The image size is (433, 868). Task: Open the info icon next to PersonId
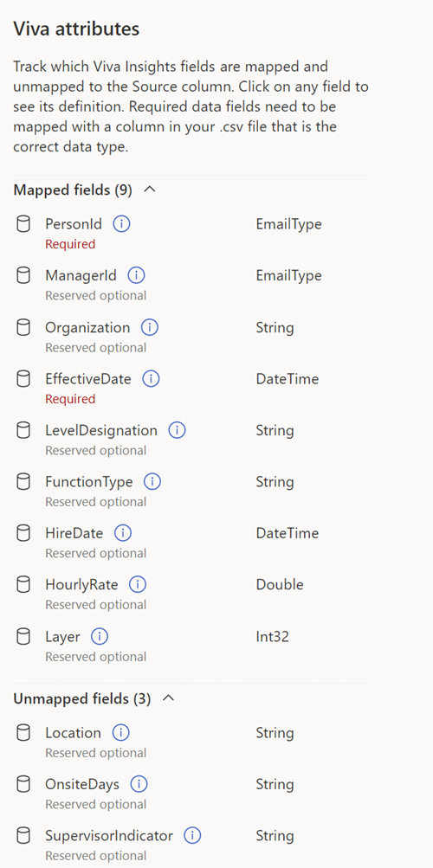[122, 224]
